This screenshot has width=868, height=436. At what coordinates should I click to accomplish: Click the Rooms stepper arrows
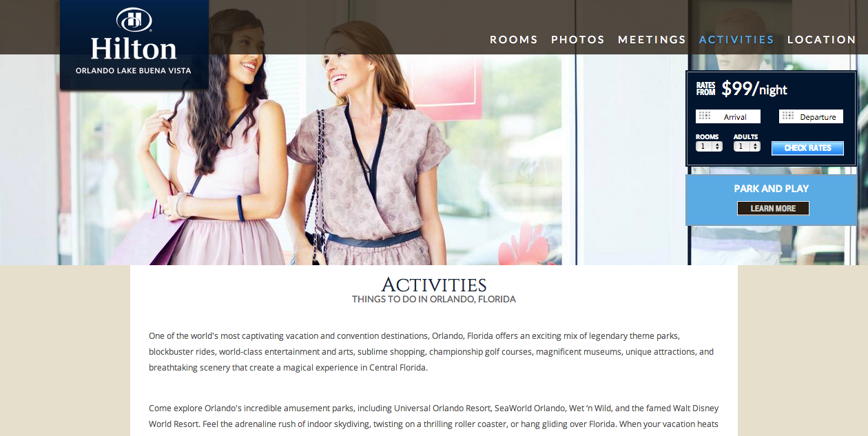(x=718, y=146)
